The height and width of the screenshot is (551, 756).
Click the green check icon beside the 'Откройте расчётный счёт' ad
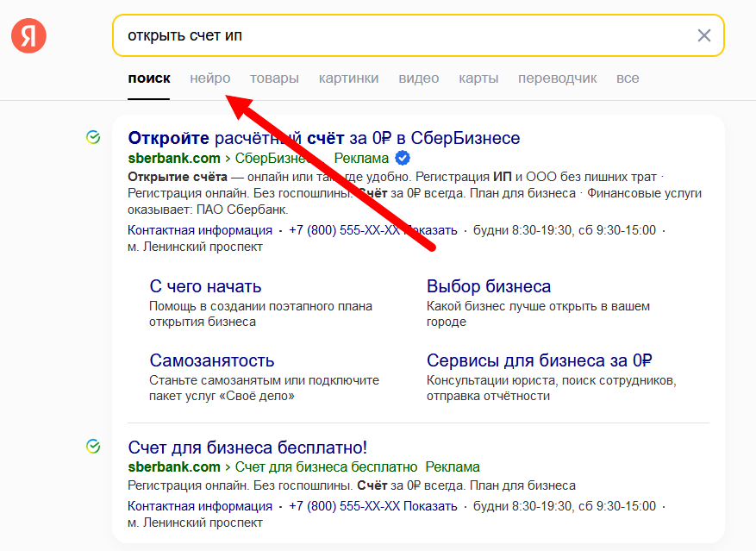click(93, 137)
